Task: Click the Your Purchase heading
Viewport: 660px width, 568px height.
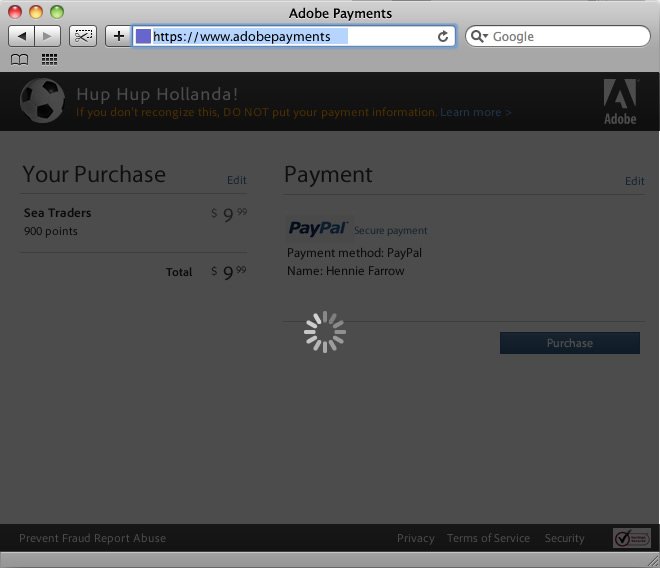Action: point(94,174)
